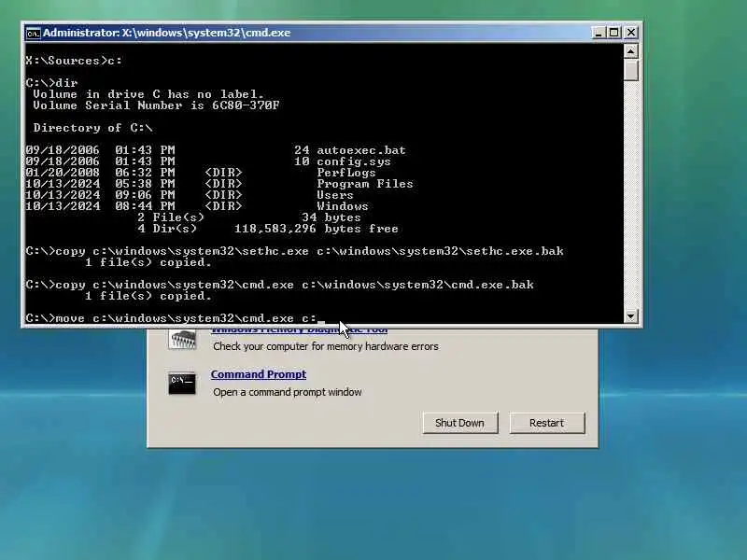Click the memory chip diagnostic icon
Screen dimensions: 747x560
point(182,339)
